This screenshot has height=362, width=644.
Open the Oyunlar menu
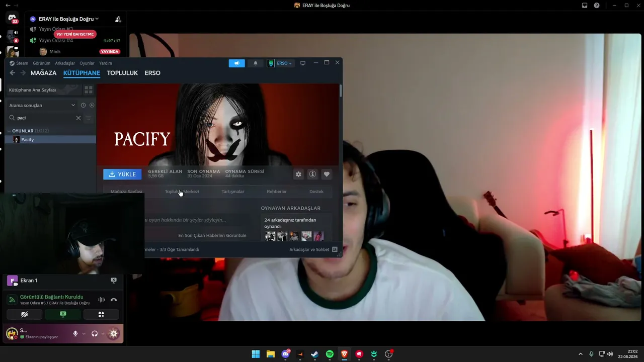pyautogui.click(x=87, y=63)
